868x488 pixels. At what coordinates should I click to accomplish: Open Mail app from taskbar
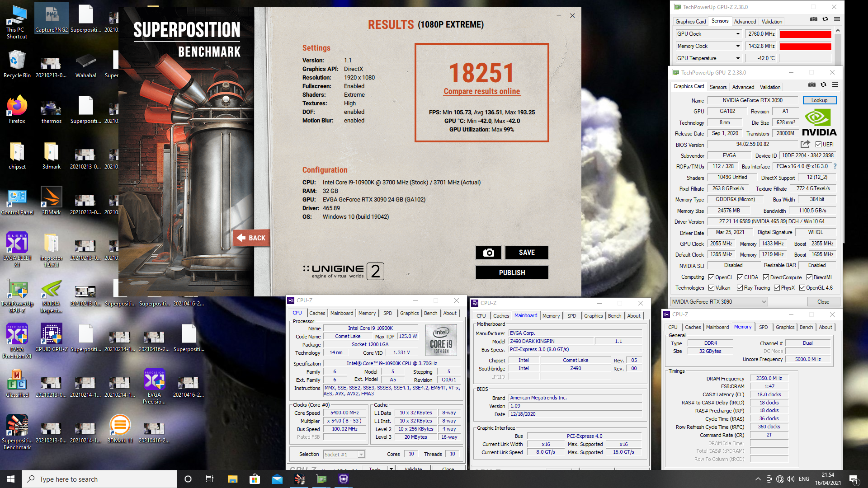coord(277,479)
